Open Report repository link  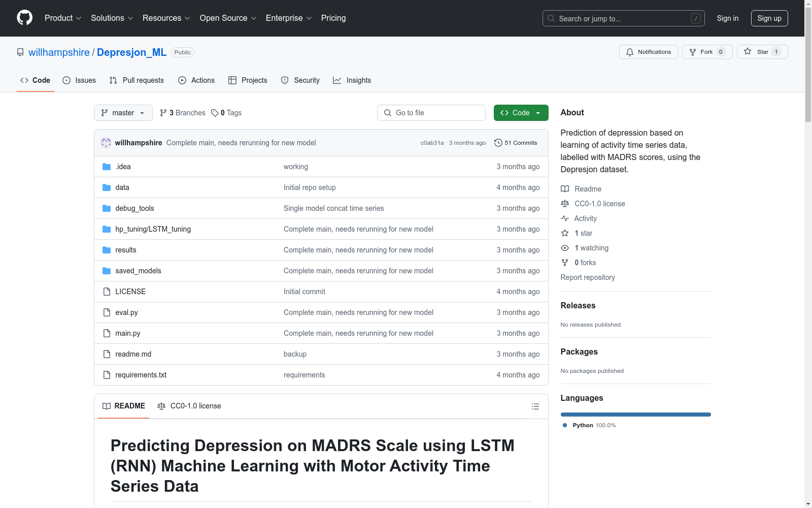588,277
